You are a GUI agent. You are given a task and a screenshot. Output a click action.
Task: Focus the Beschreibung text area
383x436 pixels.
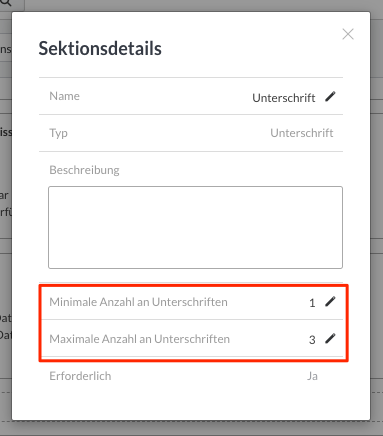click(195, 227)
